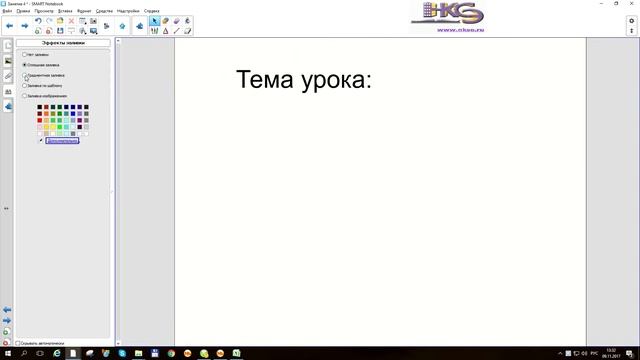Open the Insert menu
Screen dimensions: 640x360
tap(65, 11)
